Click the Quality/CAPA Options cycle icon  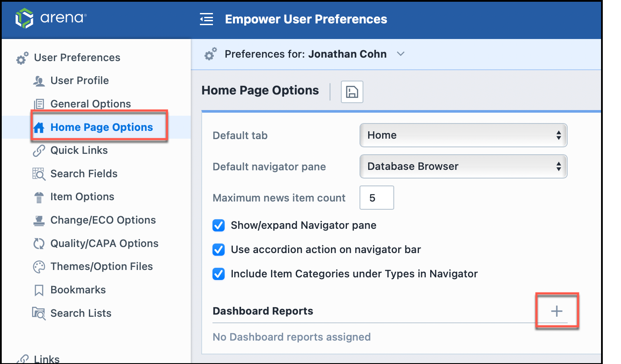coord(39,244)
